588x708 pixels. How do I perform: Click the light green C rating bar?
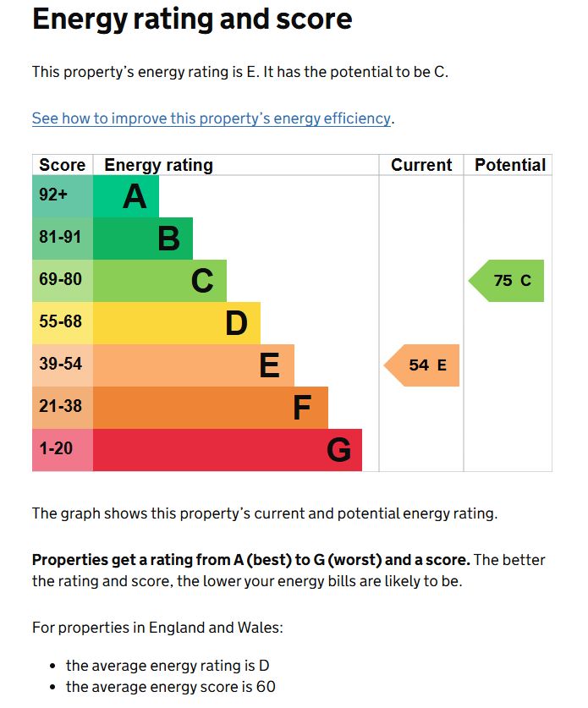tap(160, 281)
